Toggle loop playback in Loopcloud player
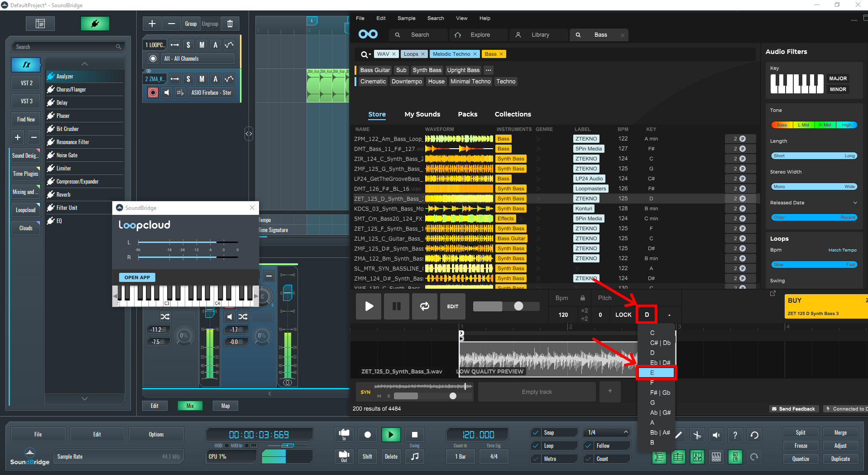 424,306
